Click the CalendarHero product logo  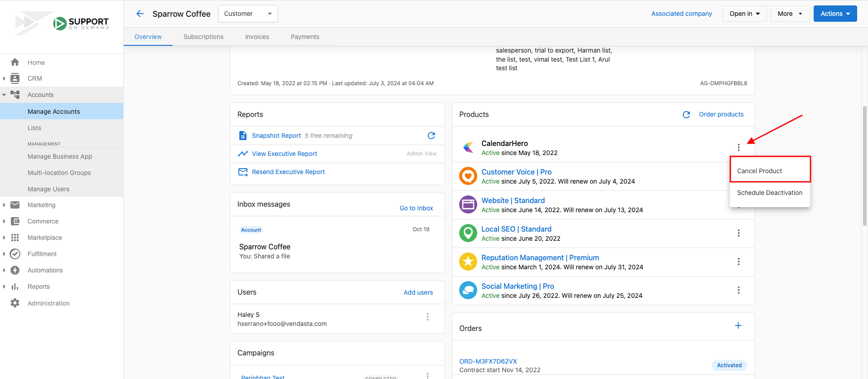point(468,147)
